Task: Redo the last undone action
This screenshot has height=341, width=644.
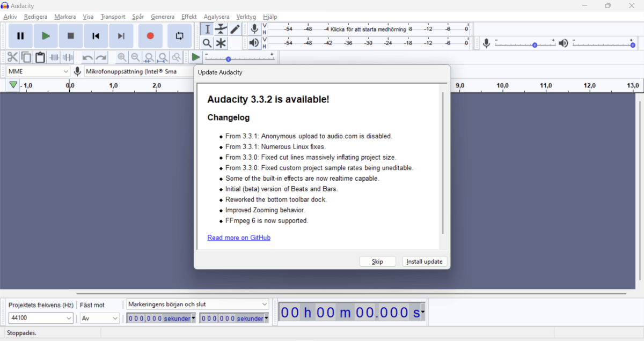Action: [x=101, y=57]
